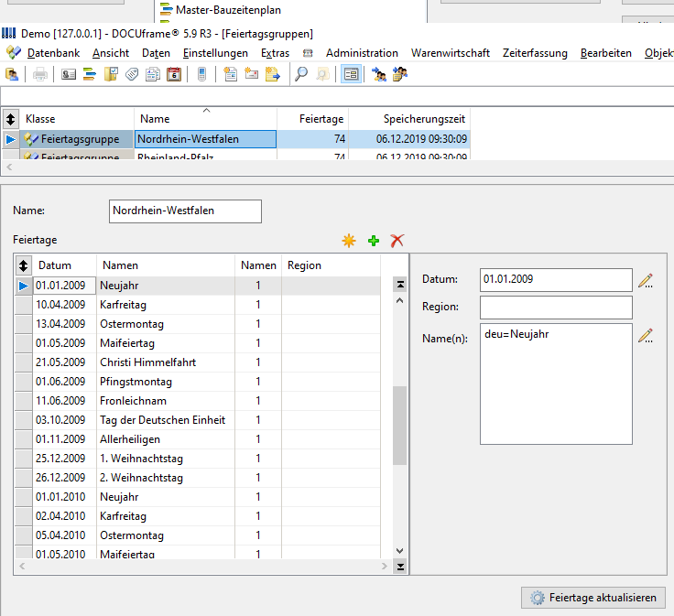674x616 pixels.
Task: Click the Name input field with Nordrhein-Westfalen
Action: coord(185,211)
